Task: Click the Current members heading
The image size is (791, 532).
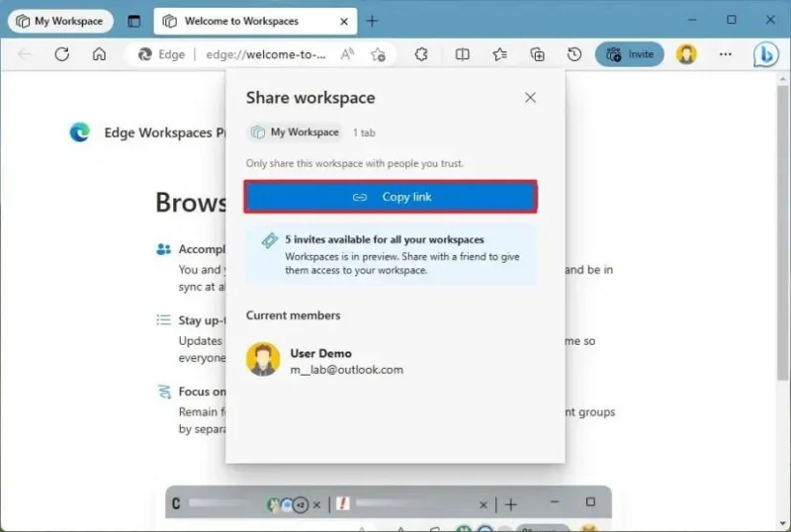Action: pyautogui.click(x=293, y=315)
